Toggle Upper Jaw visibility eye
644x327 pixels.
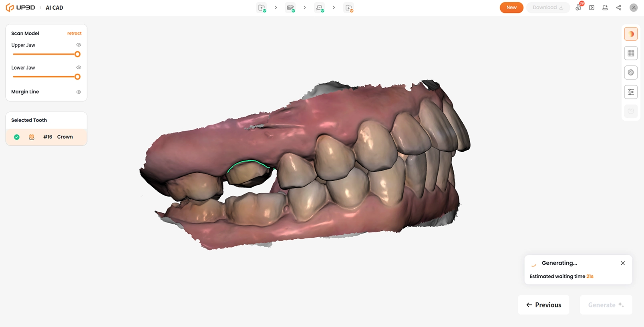tap(79, 45)
